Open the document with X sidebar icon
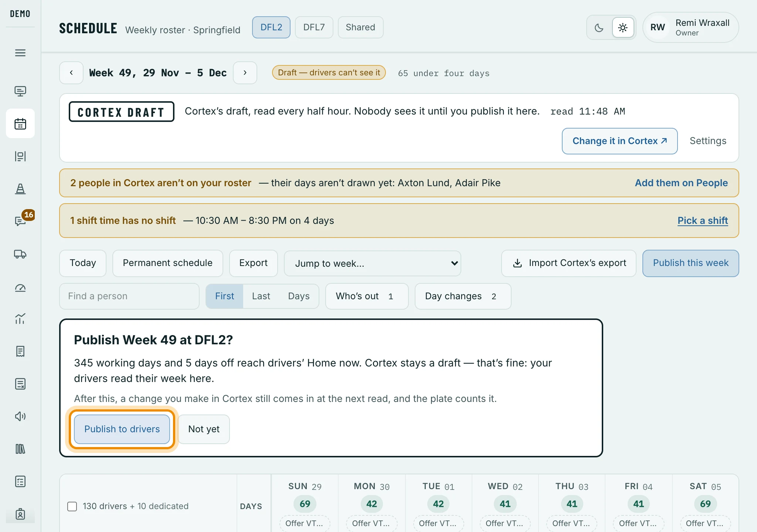Image resolution: width=757 pixels, height=532 pixels. tap(20, 384)
